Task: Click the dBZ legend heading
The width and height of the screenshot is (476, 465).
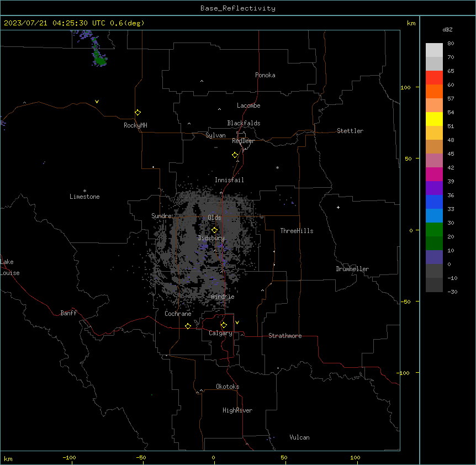Action: coord(447,29)
